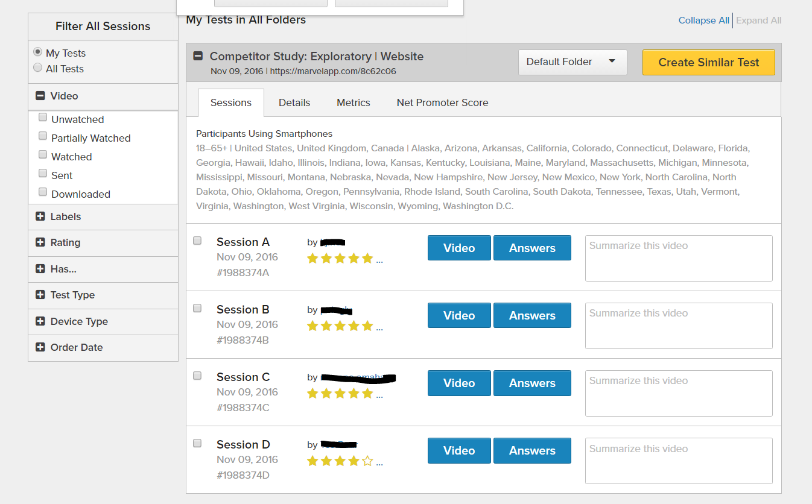This screenshot has width=812, height=504.
Task: Open the Metrics tab
Action: click(354, 102)
